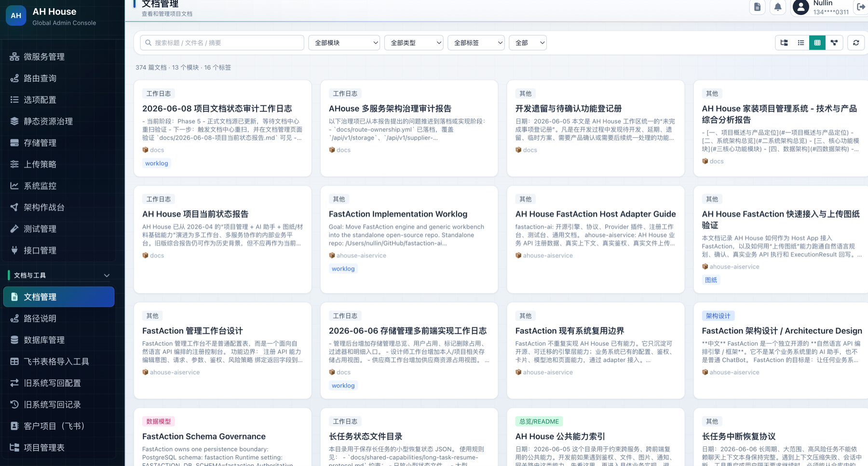Open the 全部 filter dropdown

pyautogui.click(x=528, y=43)
